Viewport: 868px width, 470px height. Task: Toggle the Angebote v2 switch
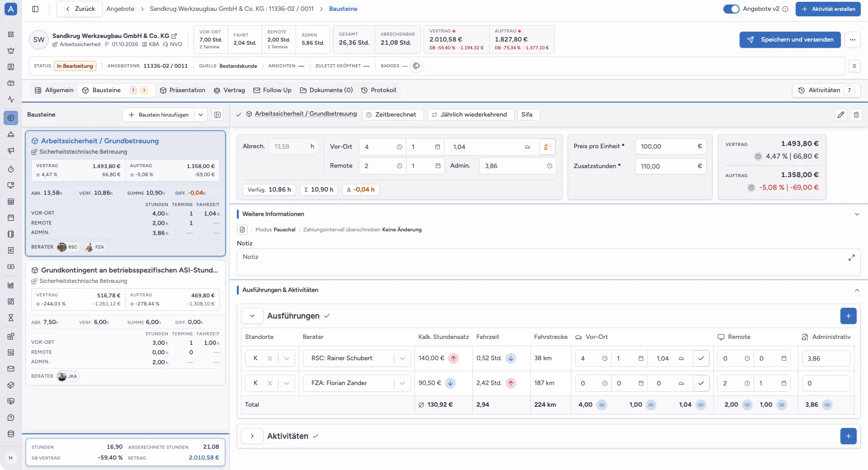click(731, 9)
